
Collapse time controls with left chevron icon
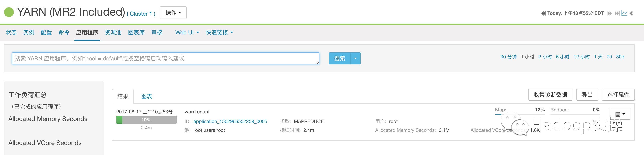click(x=632, y=13)
